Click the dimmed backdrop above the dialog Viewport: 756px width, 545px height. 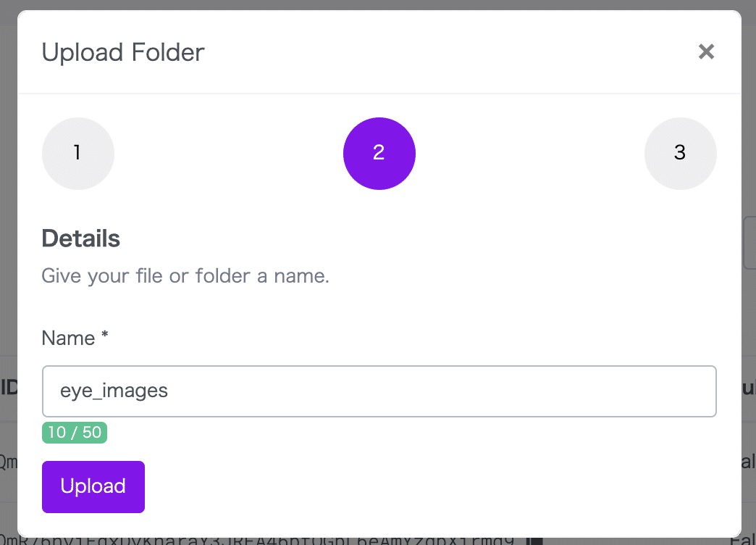[x=378, y=5]
